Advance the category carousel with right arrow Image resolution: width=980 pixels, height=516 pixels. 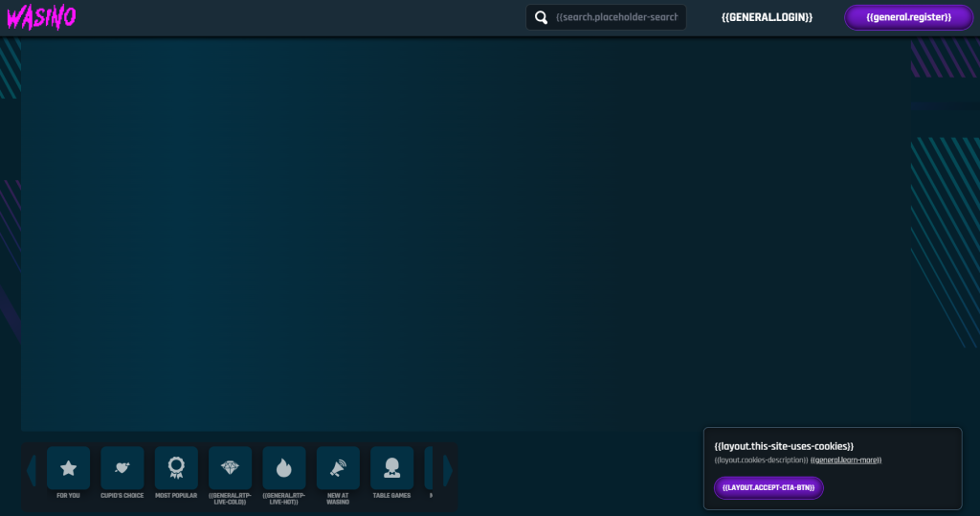click(x=448, y=470)
